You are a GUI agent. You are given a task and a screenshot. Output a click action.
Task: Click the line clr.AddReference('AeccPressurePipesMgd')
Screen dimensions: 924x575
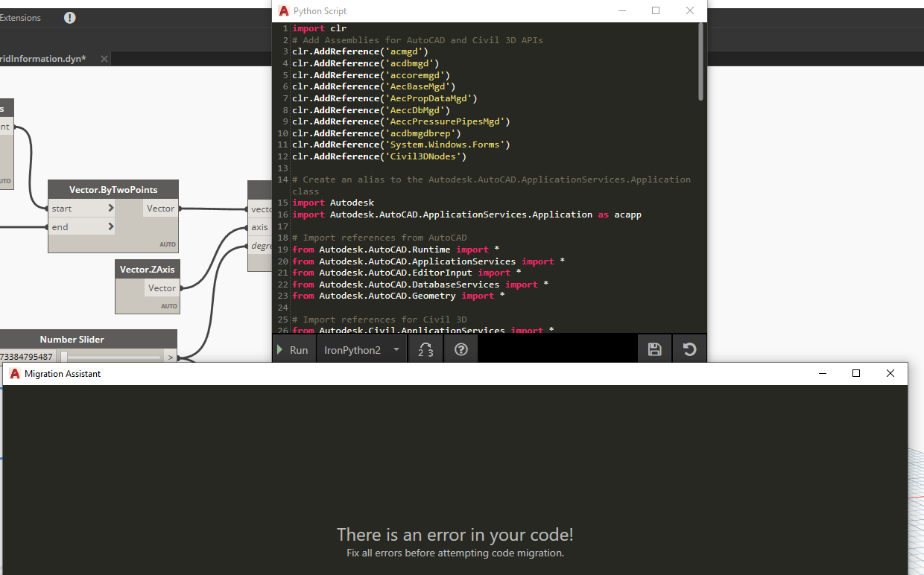coord(401,121)
